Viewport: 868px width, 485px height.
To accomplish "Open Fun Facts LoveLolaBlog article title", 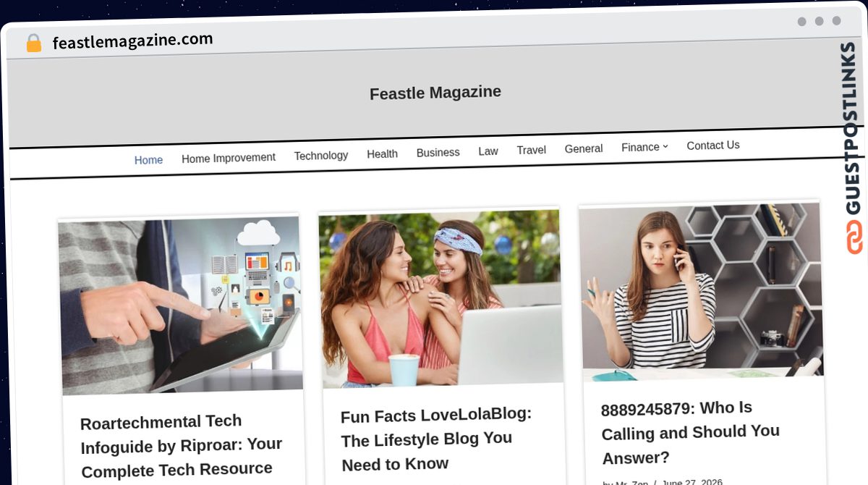I will coord(437,439).
